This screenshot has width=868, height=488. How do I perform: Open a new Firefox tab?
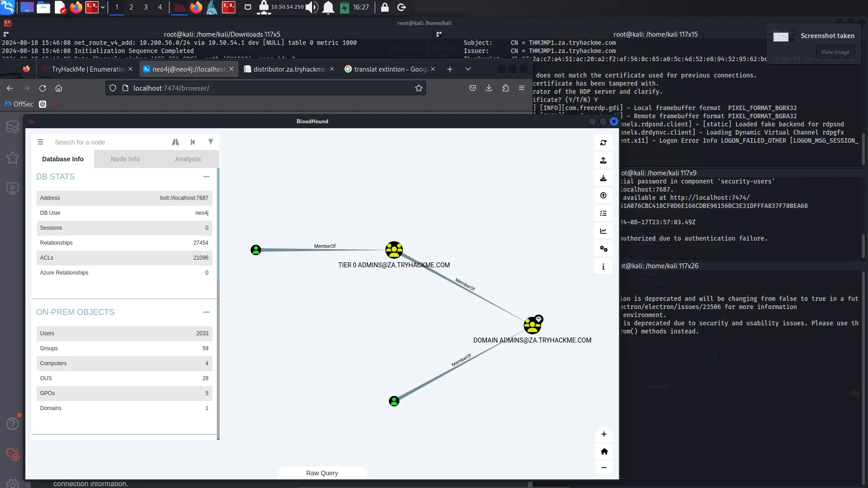point(450,69)
